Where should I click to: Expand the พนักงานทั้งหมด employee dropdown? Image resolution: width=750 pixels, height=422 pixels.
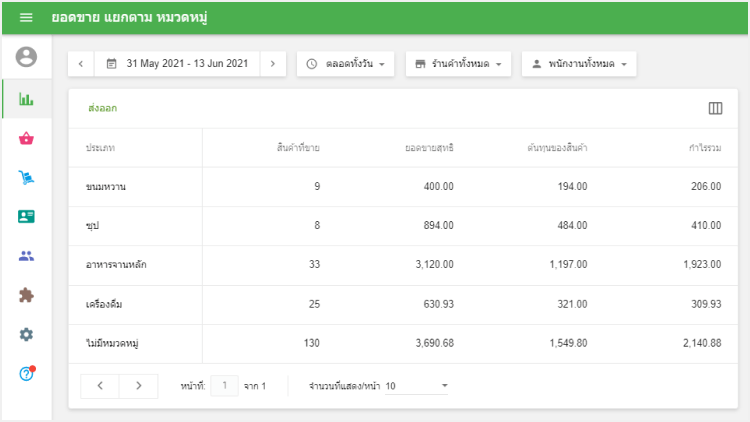click(x=579, y=64)
